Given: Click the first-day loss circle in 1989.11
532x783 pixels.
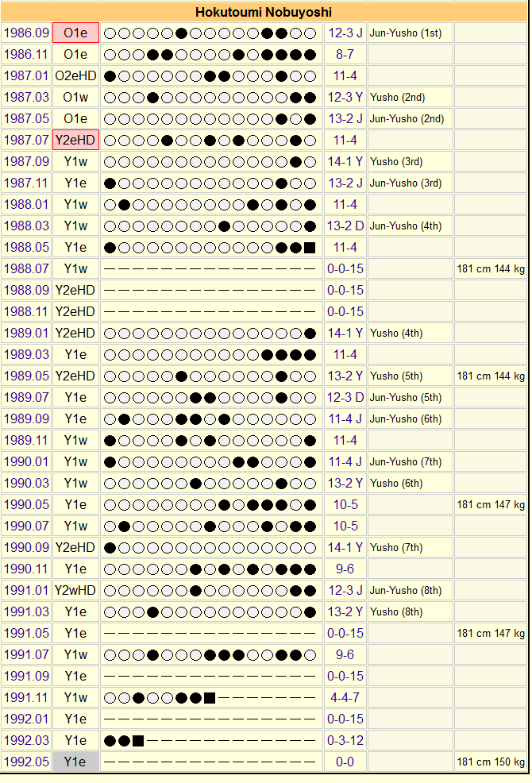Looking at the screenshot, I should 110,441.
